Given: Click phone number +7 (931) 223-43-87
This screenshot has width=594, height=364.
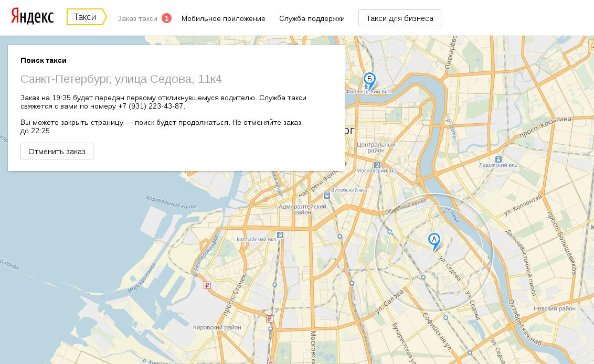Looking at the screenshot, I should [x=151, y=106].
